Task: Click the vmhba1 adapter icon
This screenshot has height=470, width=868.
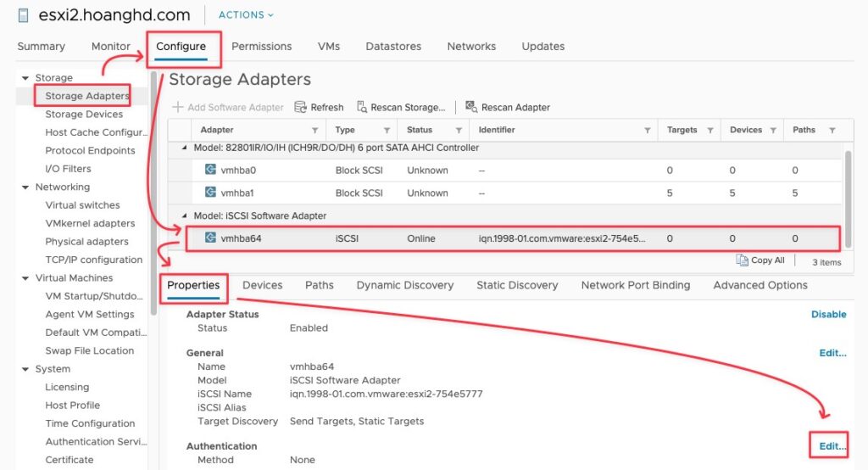Action: tap(210, 193)
